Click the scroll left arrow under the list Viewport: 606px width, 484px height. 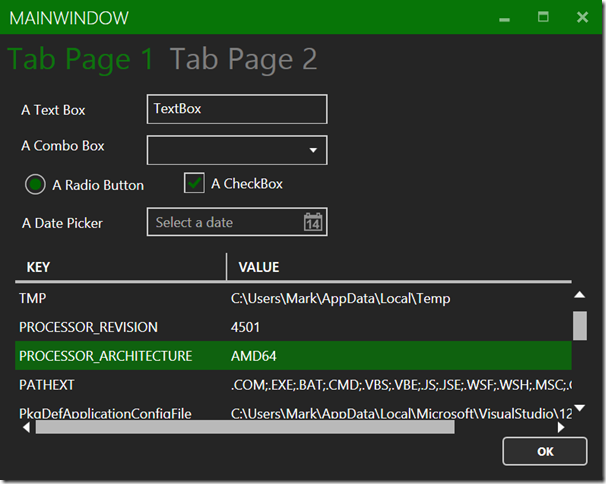pyautogui.click(x=25, y=427)
